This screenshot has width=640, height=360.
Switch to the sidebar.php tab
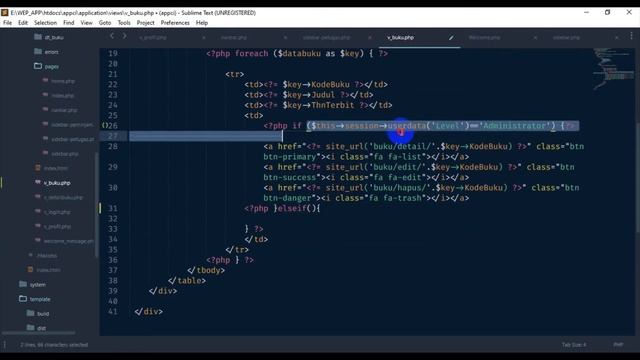[x=567, y=38]
